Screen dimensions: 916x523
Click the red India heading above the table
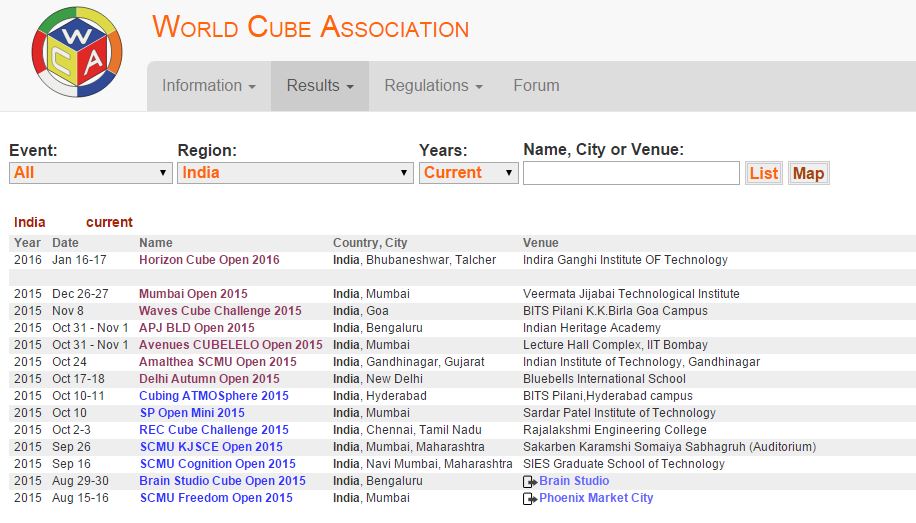click(x=30, y=222)
